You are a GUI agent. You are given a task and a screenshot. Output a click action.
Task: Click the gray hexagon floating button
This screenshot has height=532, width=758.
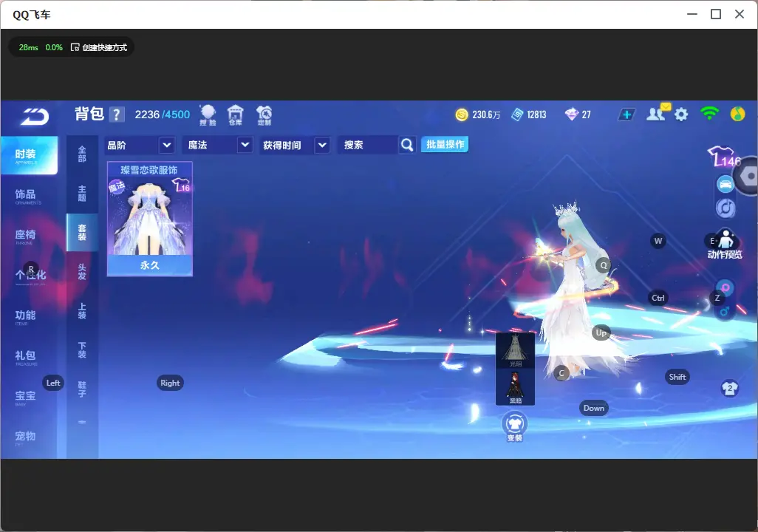pos(748,176)
